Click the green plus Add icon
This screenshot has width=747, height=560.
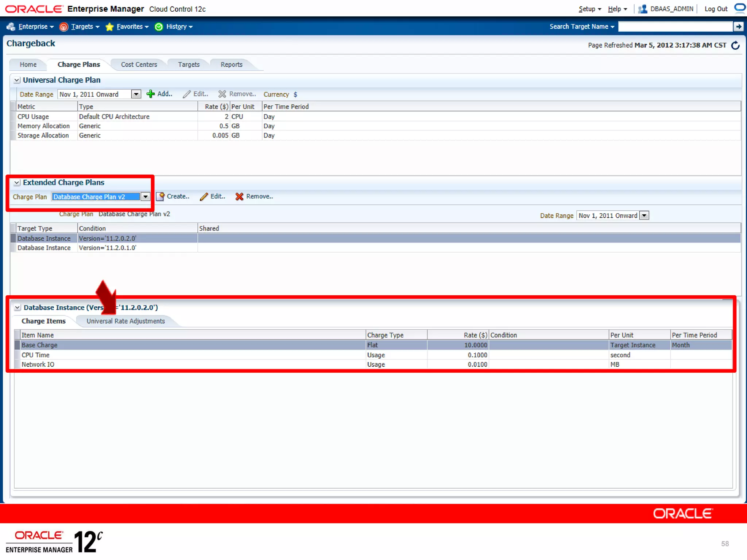[150, 94]
